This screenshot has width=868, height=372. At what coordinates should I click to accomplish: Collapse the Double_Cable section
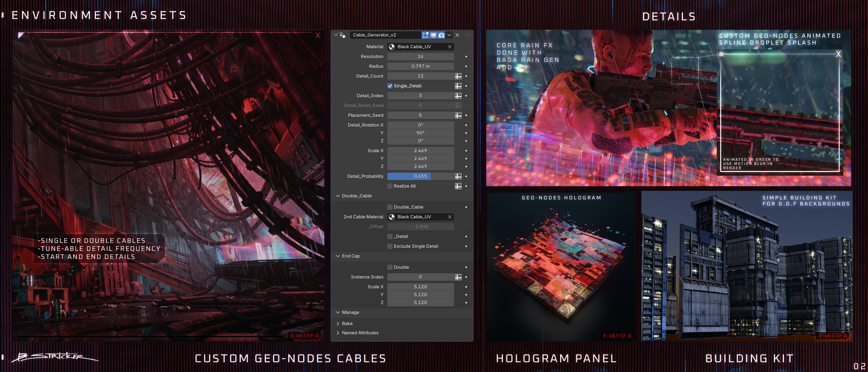click(x=338, y=196)
